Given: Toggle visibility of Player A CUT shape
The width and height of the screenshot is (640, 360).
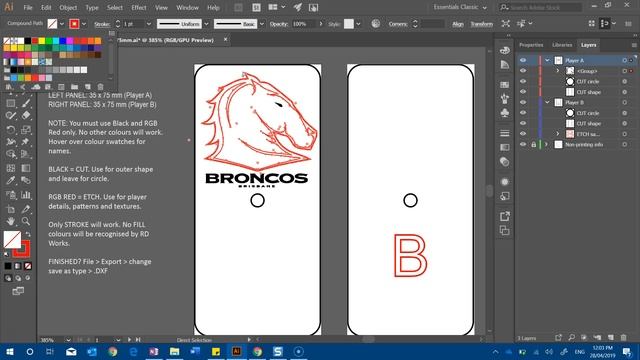Looking at the screenshot, I should [523, 92].
